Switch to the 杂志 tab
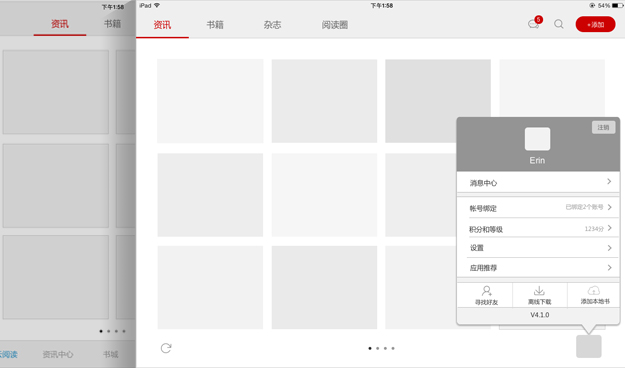The width and height of the screenshot is (625, 368). click(272, 25)
